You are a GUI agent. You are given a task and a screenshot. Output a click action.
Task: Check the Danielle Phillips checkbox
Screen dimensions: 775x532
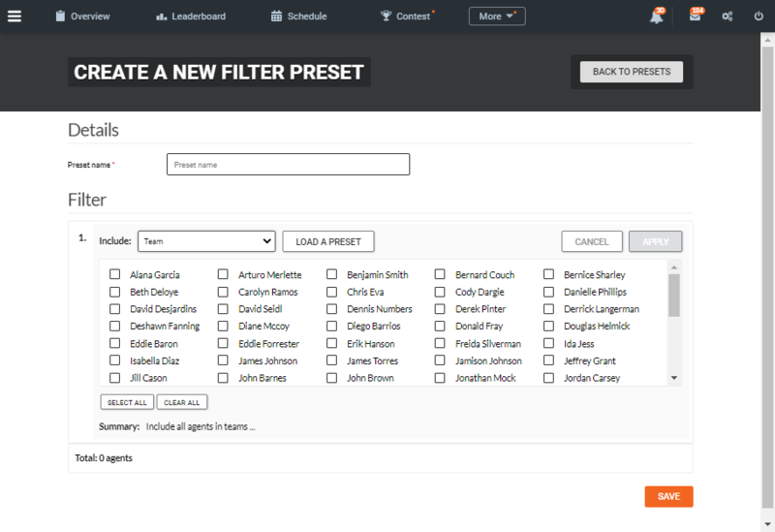pyautogui.click(x=548, y=292)
